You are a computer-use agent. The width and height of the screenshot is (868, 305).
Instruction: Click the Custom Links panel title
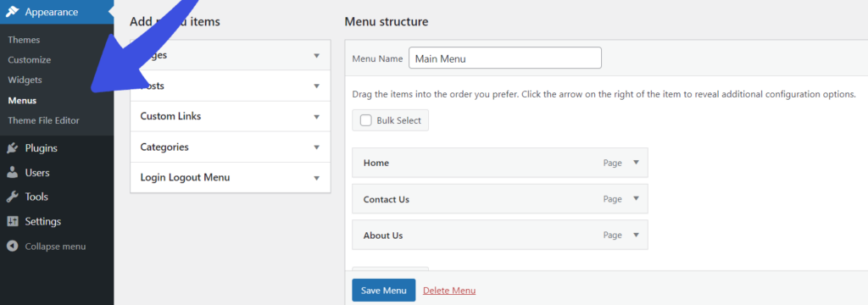170,116
